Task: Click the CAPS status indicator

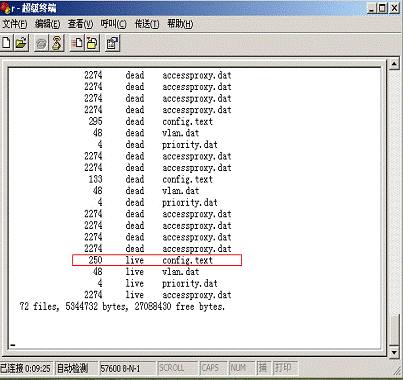Action: pyautogui.click(x=213, y=368)
